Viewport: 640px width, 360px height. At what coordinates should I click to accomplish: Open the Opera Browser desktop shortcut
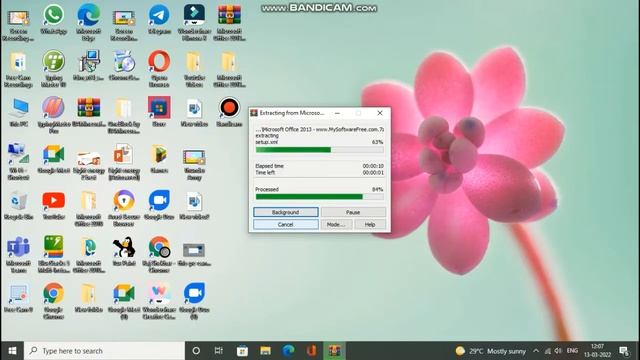tap(159, 69)
